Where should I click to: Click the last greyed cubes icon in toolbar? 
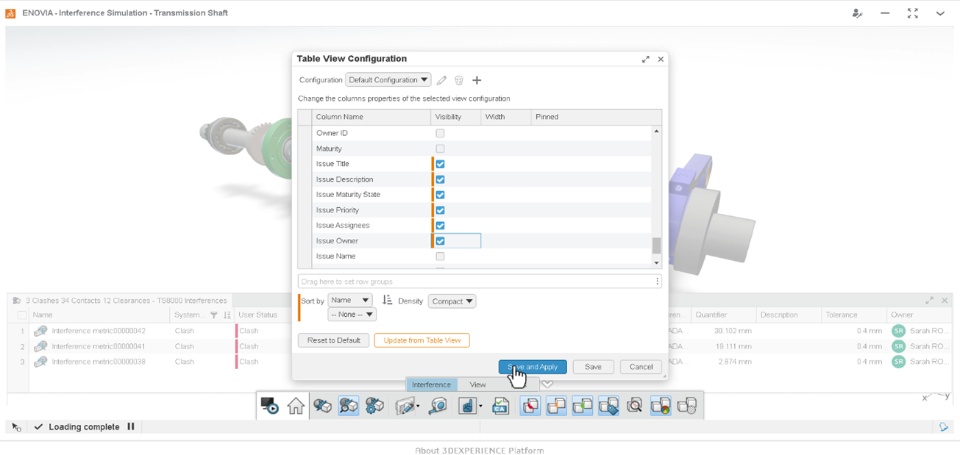(x=687, y=405)
